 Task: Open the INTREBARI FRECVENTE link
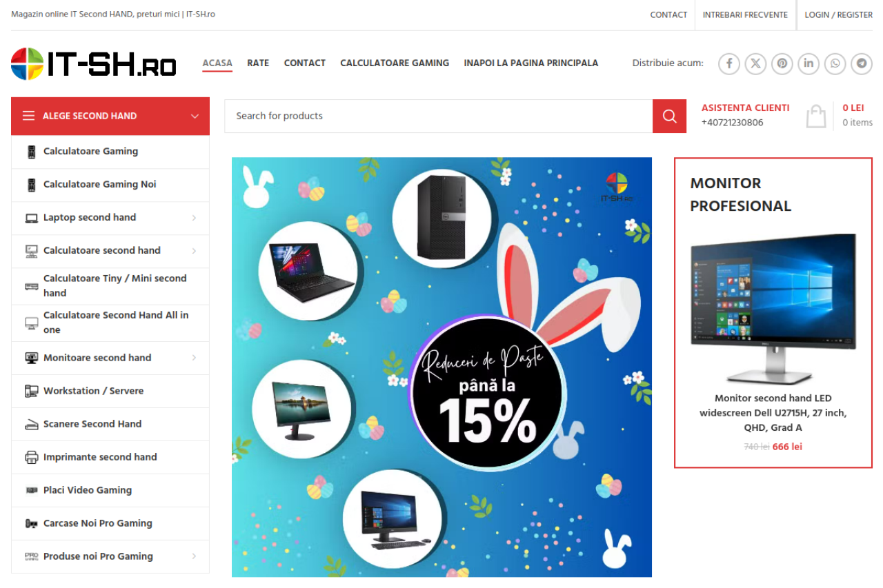745,14
